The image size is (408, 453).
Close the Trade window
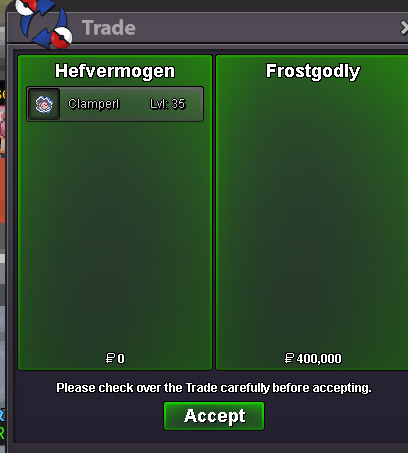pyautogui.click(x=404, y=28)
